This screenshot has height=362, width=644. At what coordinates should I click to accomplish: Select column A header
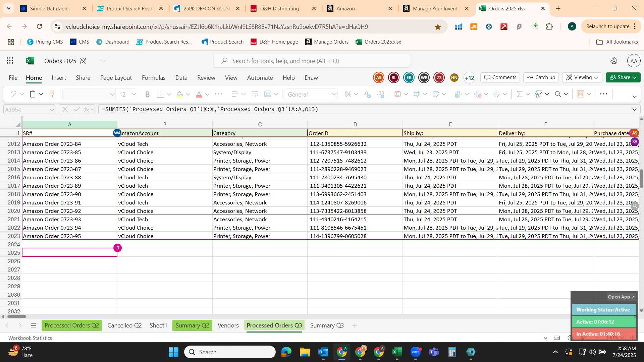tap(69, 124)
